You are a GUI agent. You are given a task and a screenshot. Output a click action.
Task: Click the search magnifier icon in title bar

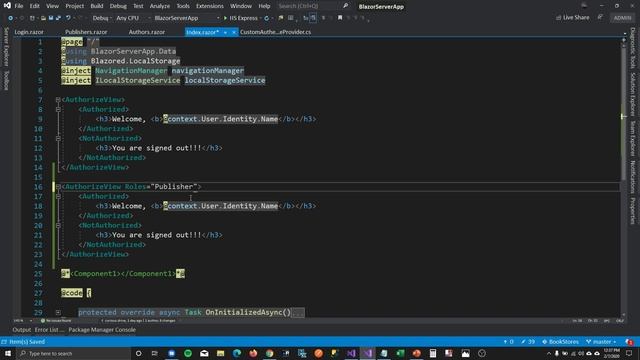(x=346, y=6)
